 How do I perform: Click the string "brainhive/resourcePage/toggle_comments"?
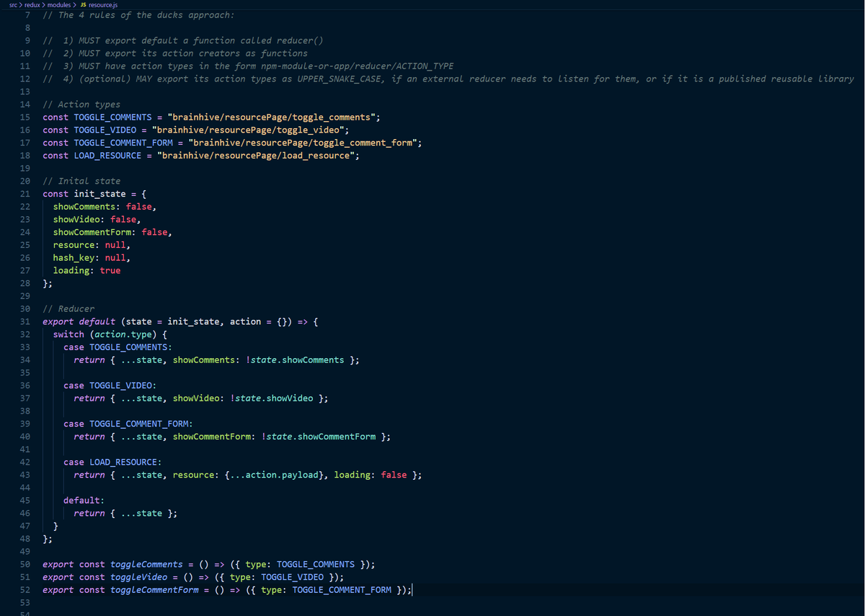[271, 117]
